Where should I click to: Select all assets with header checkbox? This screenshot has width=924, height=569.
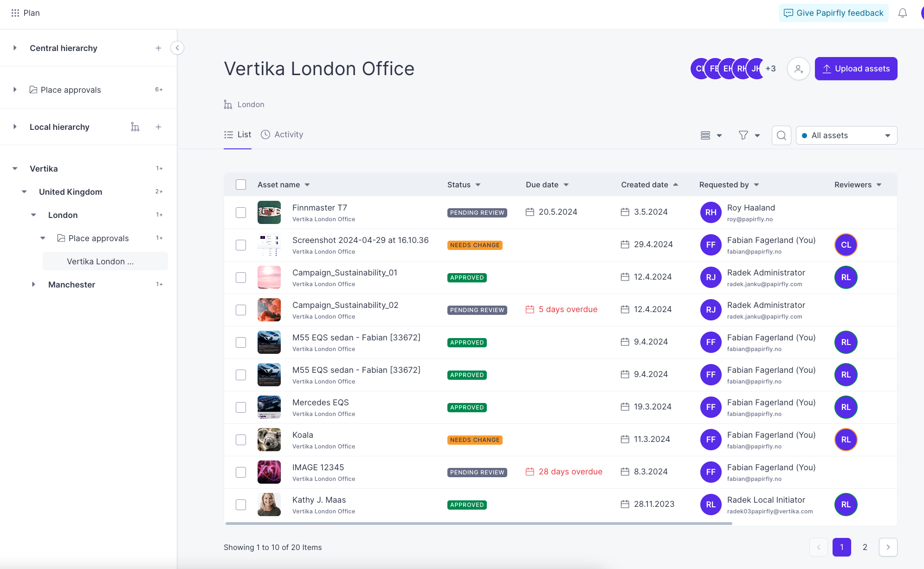241,185
